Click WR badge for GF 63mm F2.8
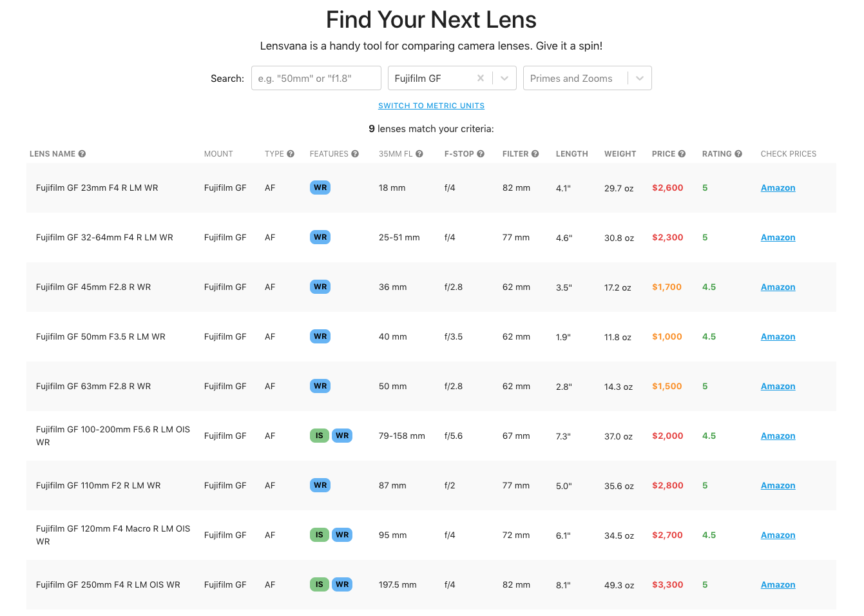 pyautogui.click(x=320, y=386)
